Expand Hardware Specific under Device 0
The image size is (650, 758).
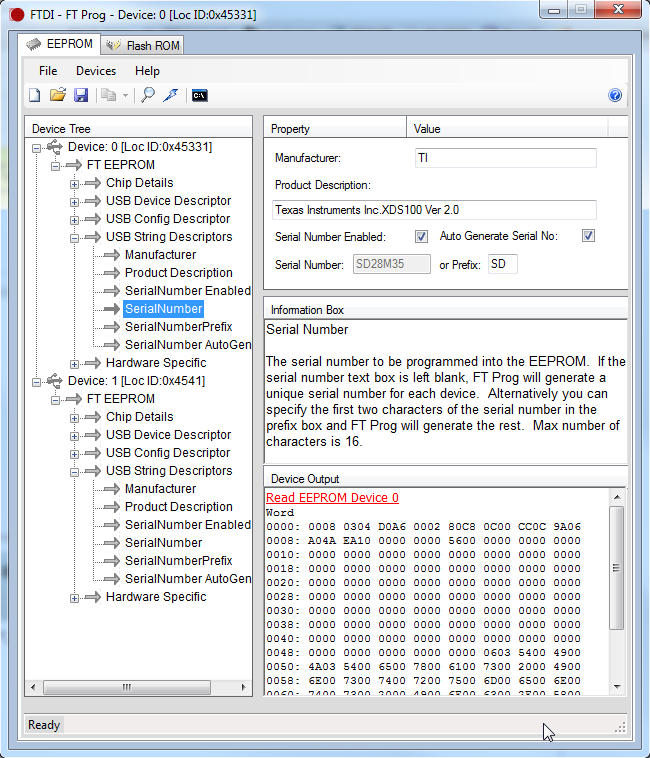(x=74, y=364)
